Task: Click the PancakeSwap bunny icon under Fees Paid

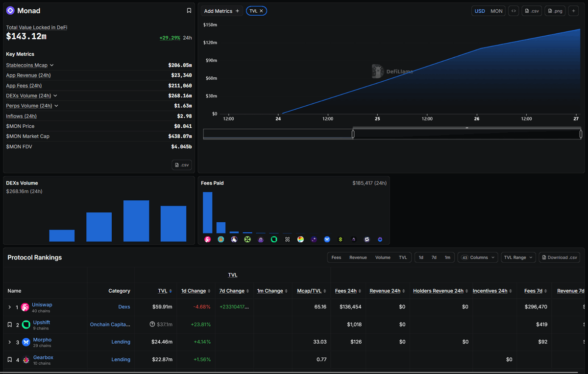Action: pyautogui.click(x=221, y=239)
